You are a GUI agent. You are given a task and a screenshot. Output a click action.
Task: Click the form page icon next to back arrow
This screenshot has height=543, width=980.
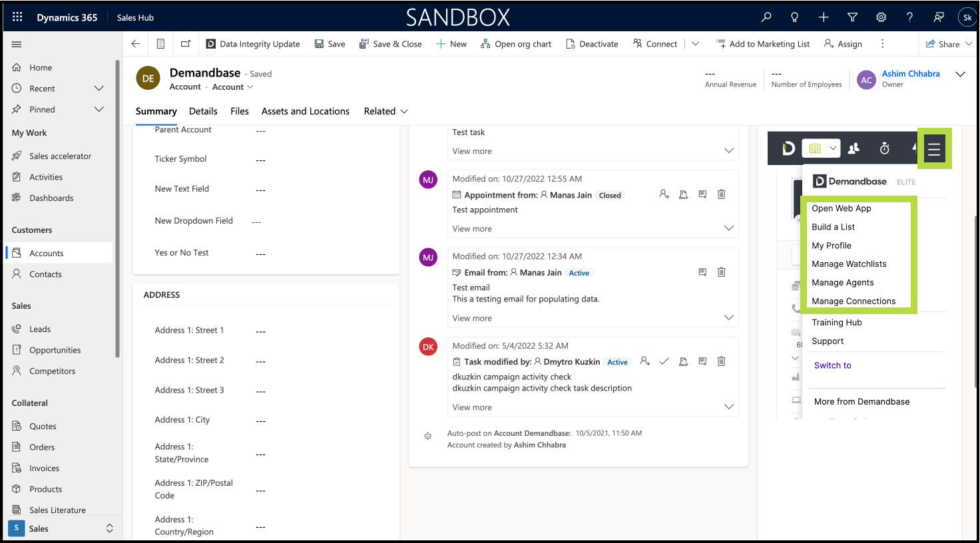(160, 44)
